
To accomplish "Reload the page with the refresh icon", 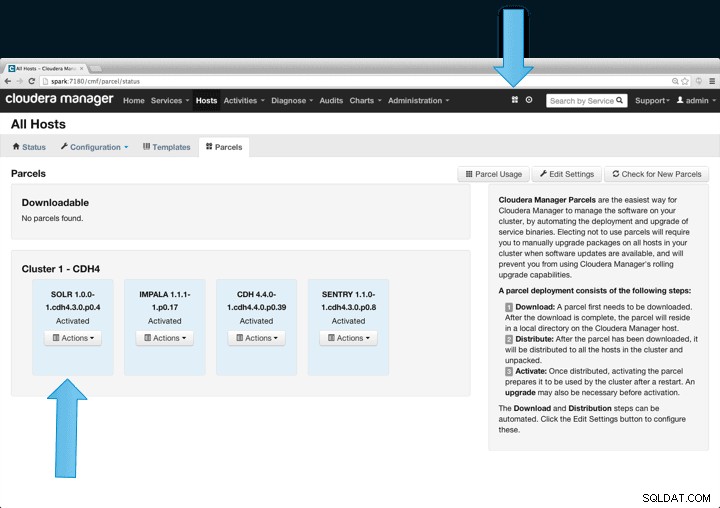I will (32, 81).
